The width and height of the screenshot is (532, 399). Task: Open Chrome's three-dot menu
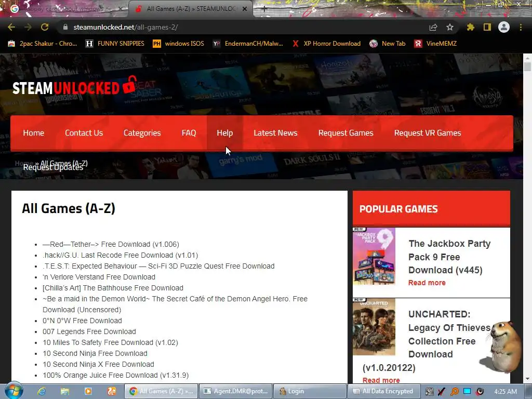[521, 27]
